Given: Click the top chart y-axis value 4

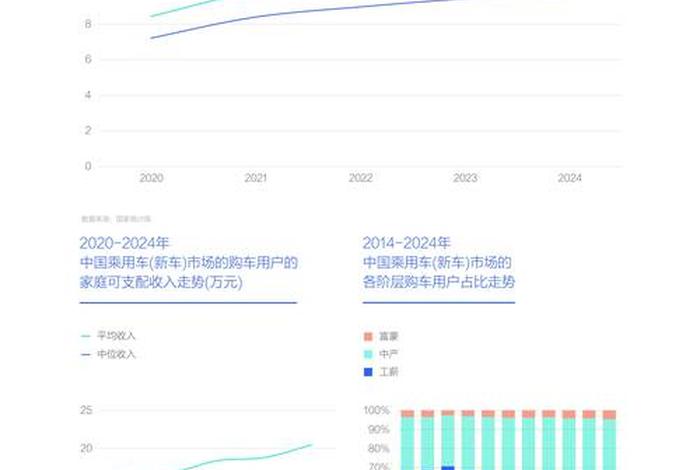Looking at the screenshot, I should click(88, 95).
